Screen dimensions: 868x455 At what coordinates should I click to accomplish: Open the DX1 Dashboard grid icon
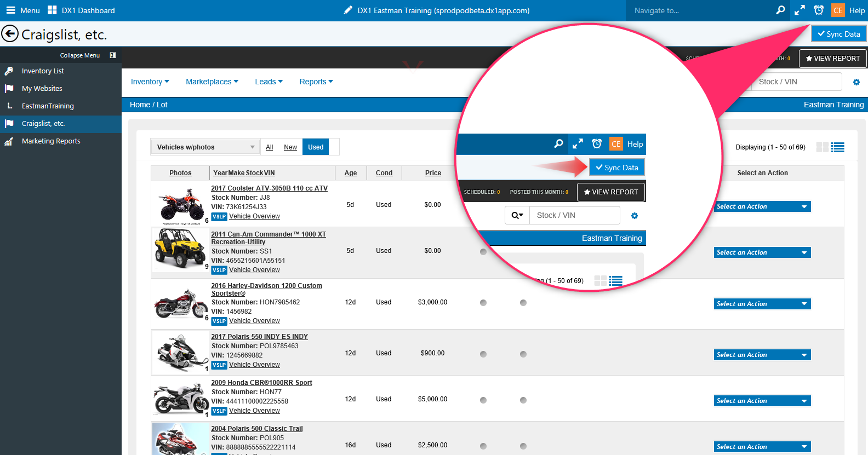click(52, 10)
